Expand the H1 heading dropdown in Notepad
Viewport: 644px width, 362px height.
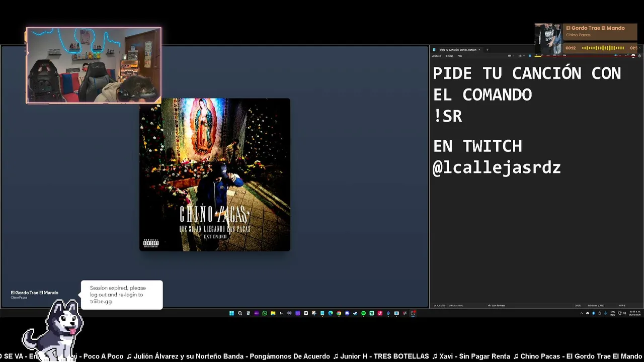coord(511,56)
